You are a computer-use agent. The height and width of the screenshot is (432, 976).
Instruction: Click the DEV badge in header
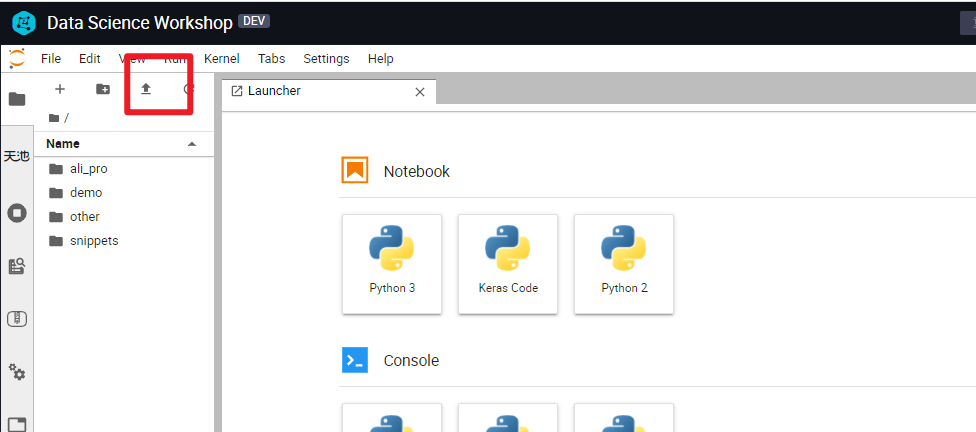[x=254, y=21]
